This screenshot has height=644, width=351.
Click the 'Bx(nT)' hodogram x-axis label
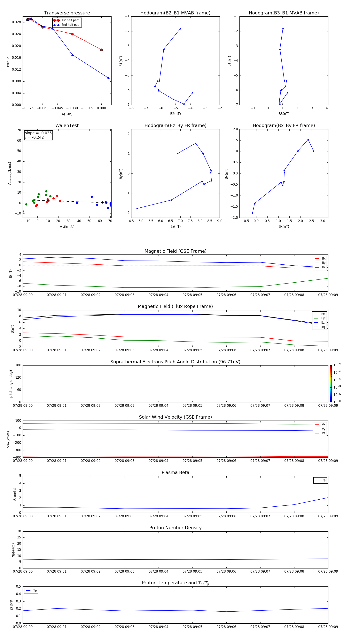[284, 227]
